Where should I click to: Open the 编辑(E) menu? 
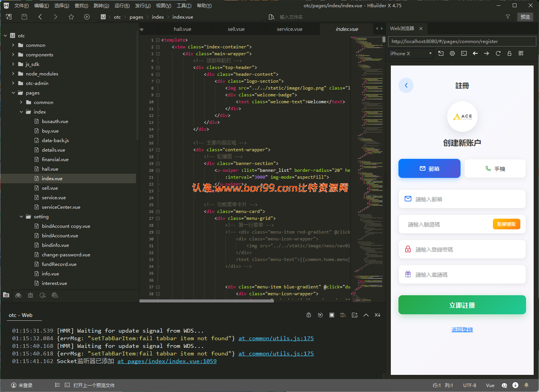click(x=42, y=6)
